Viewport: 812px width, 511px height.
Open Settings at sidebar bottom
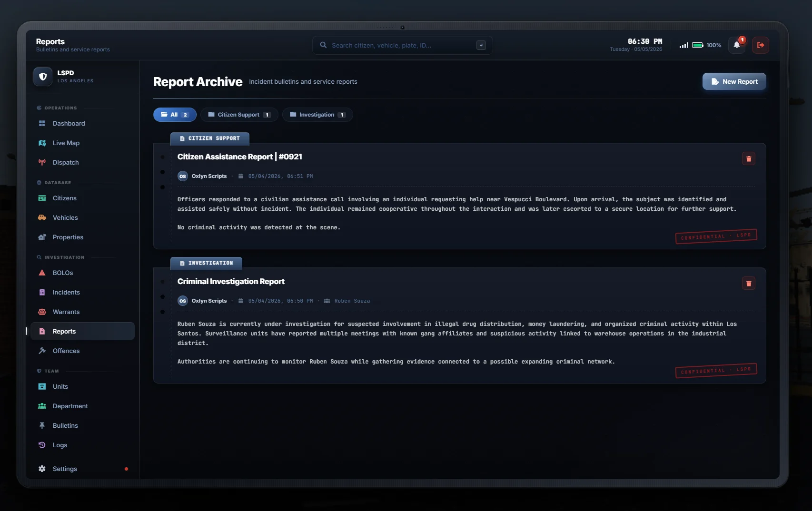pyautogui.click(x=82, y=469)
